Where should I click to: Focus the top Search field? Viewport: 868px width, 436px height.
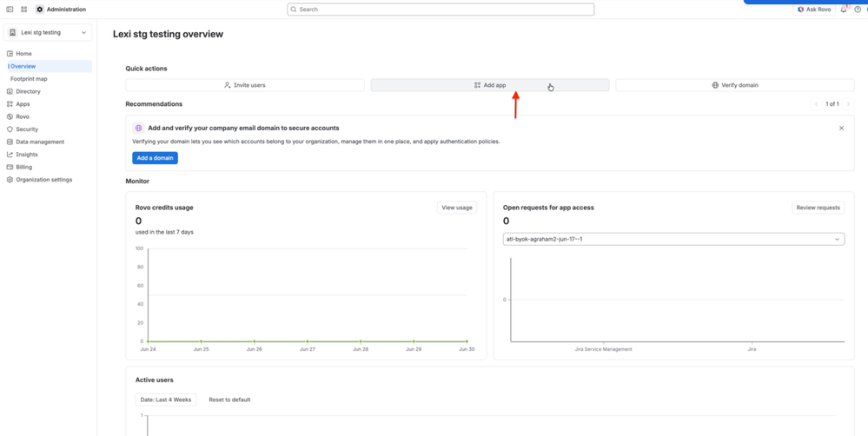point(441,10)
